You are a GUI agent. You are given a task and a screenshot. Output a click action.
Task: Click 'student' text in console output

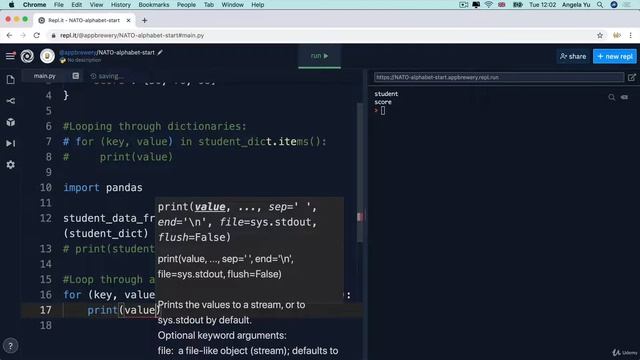[x=386, y=94]
